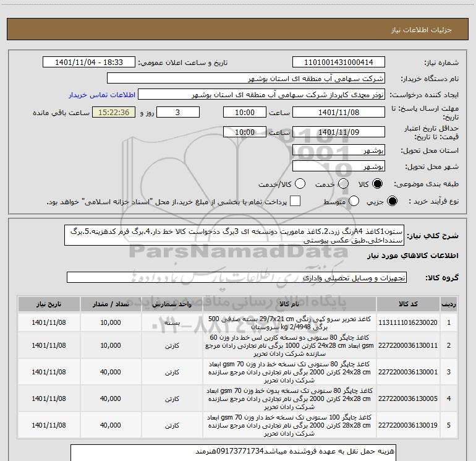This screenshot has width=476, height=461.
Task: Click the response deadline time 10:00 field
Action: (x=245, y=113)
